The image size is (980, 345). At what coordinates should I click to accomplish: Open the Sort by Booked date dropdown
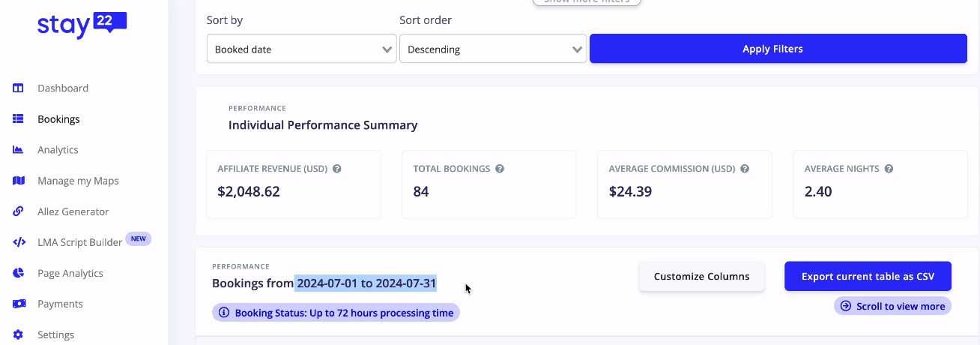(302, 49)
